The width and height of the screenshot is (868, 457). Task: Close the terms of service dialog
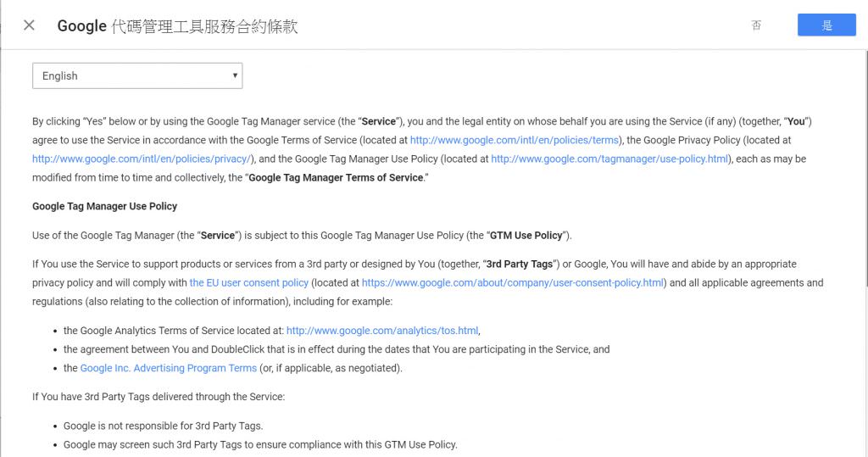point(29,25)
